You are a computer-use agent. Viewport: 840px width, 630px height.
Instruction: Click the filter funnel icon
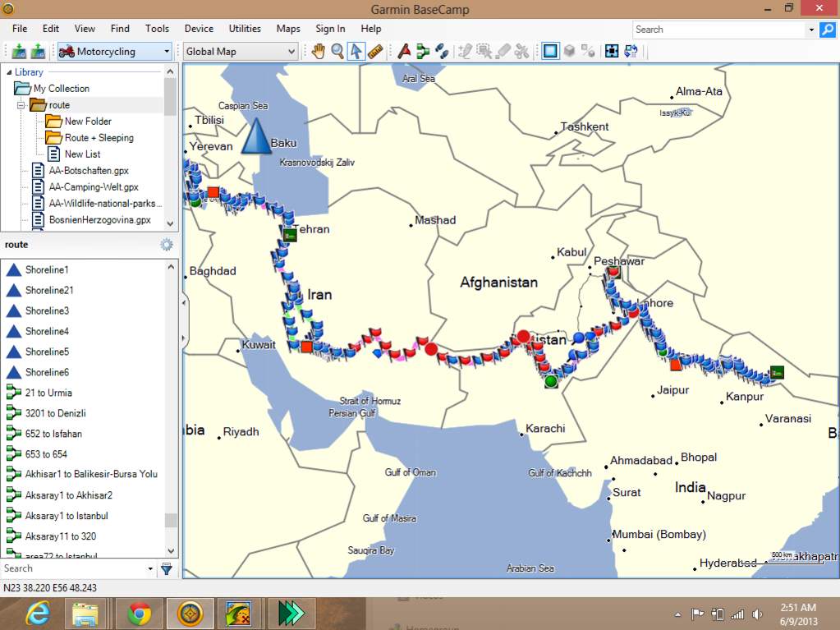pos(167,569)
